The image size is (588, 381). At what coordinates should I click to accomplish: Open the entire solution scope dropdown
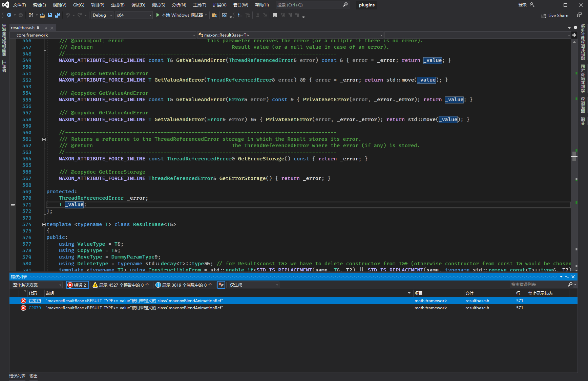37,285
